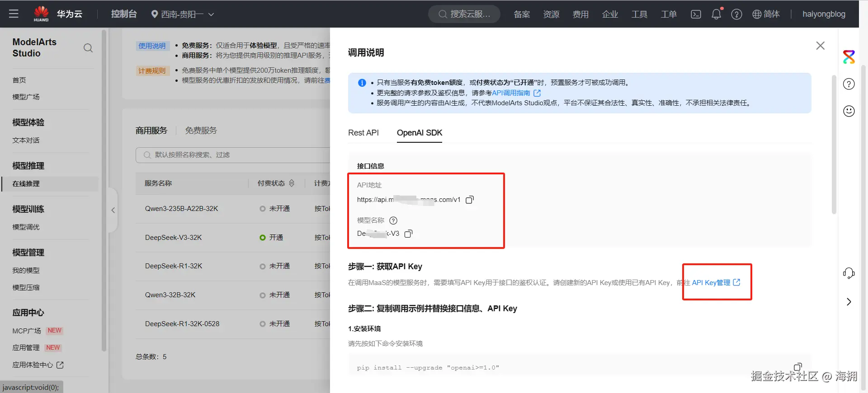Sort by the 付费状态 column

click(292, 183)
